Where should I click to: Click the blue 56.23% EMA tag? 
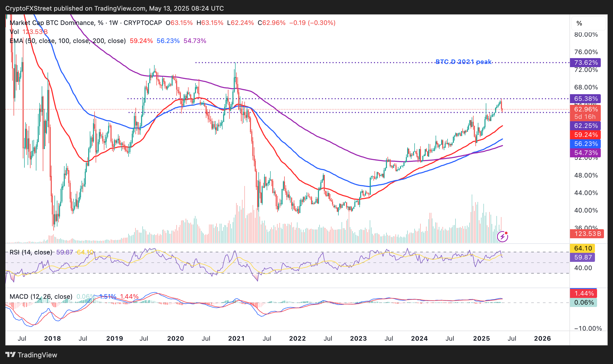pos(585,144)
